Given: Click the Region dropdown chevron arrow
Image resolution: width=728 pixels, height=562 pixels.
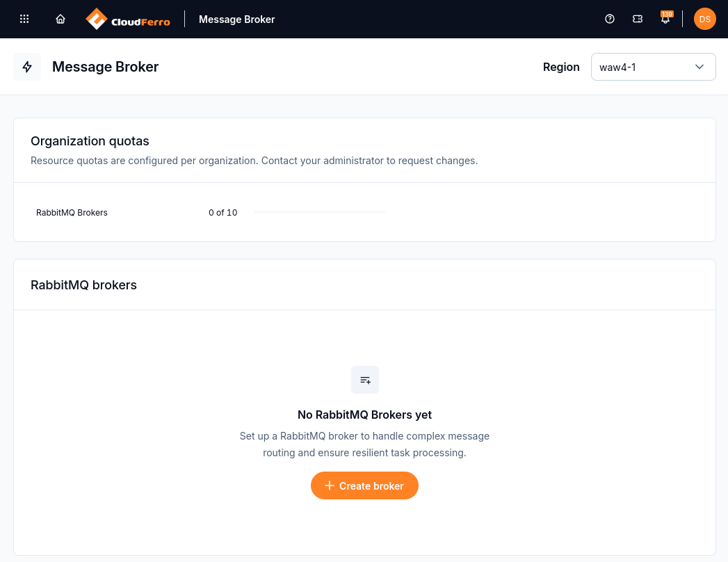Looking at the screenshot, I should click(x=699, y=67).
